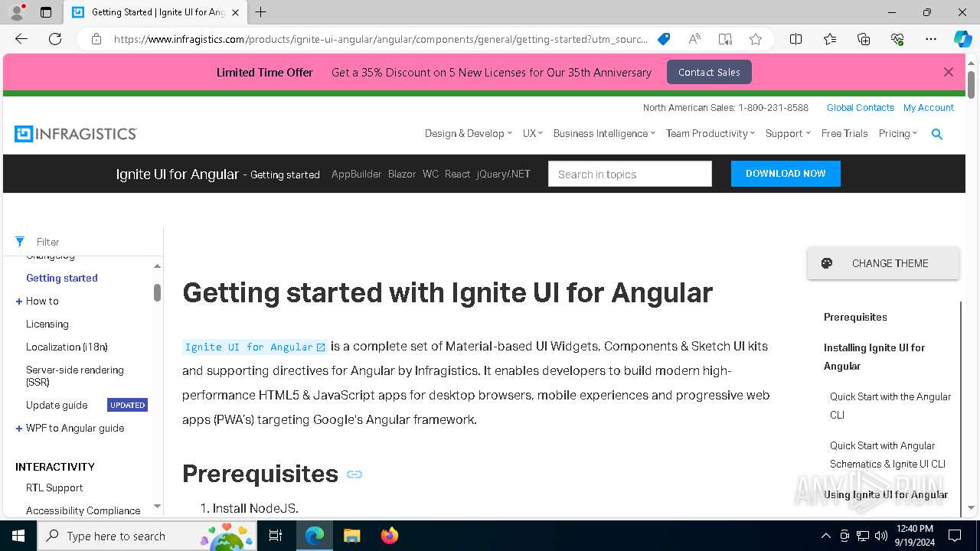
Task: Click the Windows taskbar search box
Action: click(147, 536)
